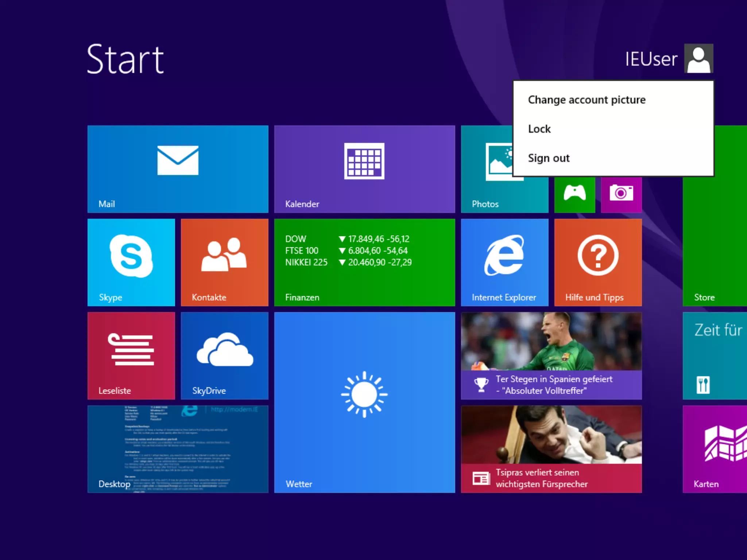Open the Kontakte people tile
Screen dimensions: 747x560
(224, 262)
